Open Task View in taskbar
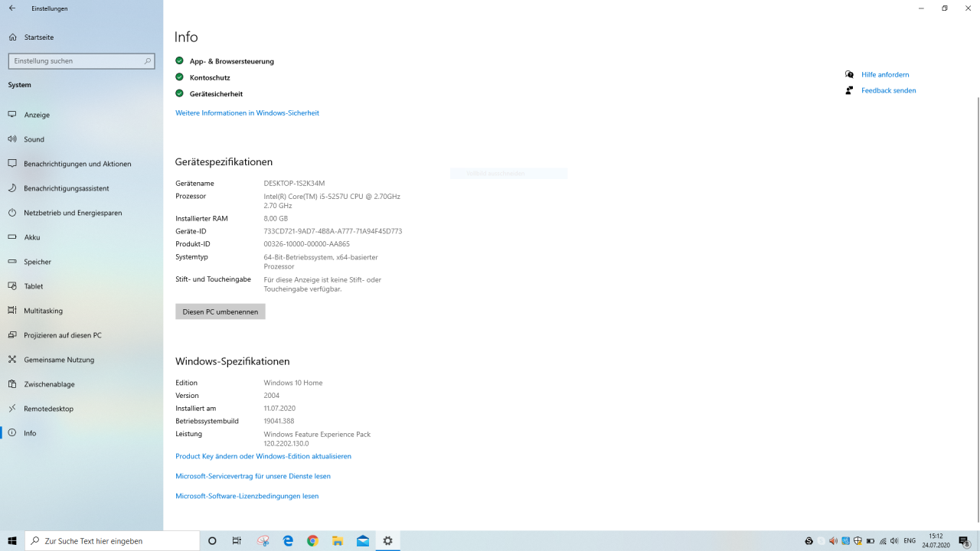980x551 pixels. pos(237,541)
